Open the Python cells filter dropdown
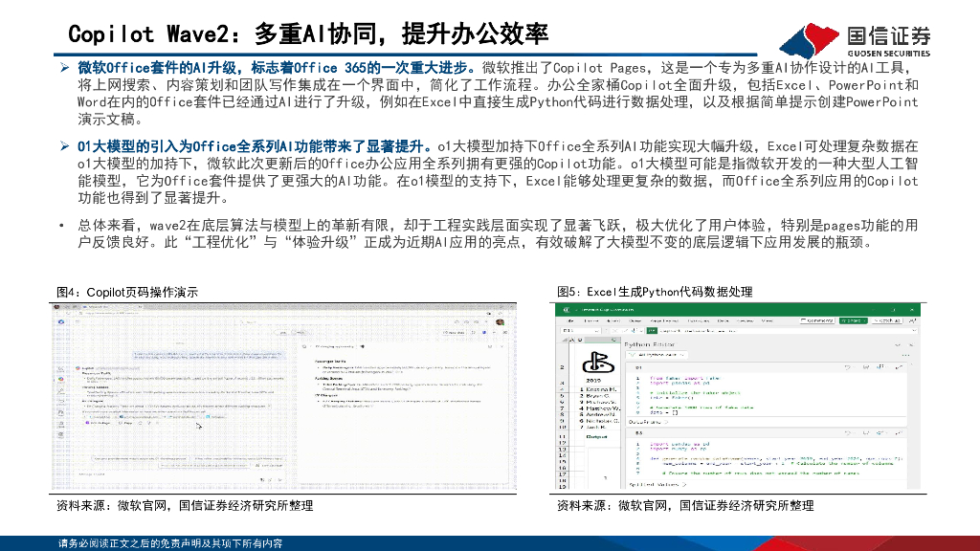The image size is (980, 551). click(658, 354)
